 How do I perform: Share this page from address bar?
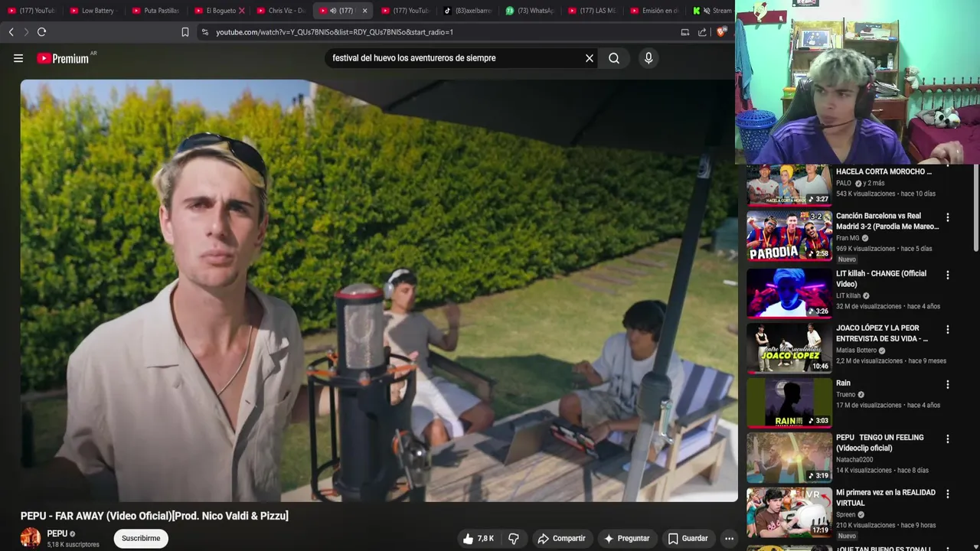(x=702, y=32)
